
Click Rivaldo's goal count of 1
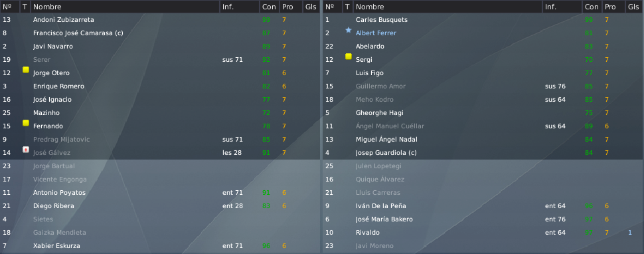[x=630, y=232]
